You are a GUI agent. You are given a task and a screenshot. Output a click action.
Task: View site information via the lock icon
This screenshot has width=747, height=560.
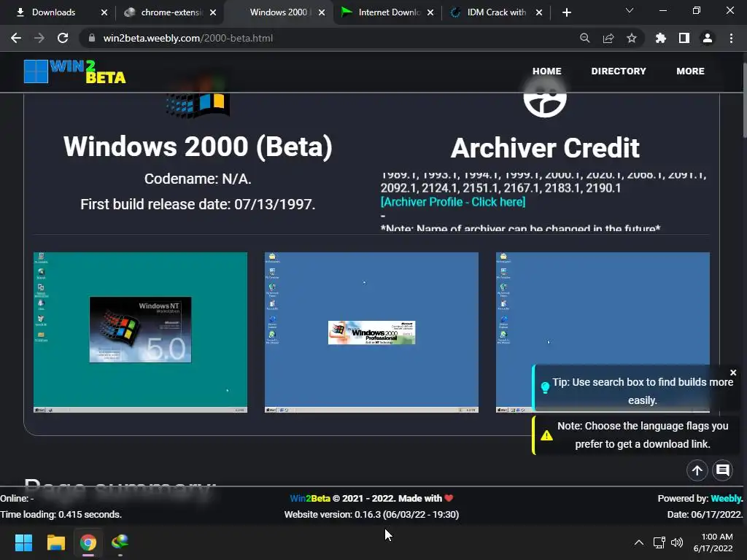click(92, 38)
